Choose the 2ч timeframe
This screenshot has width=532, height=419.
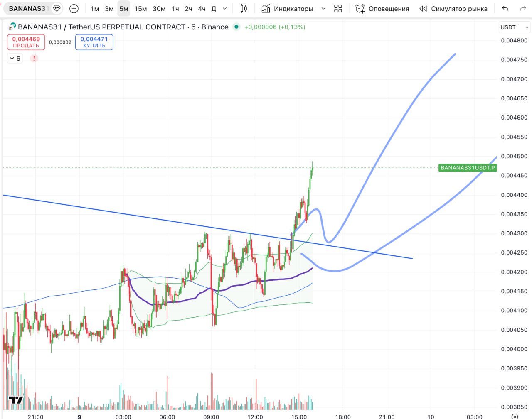click(189, 8)
